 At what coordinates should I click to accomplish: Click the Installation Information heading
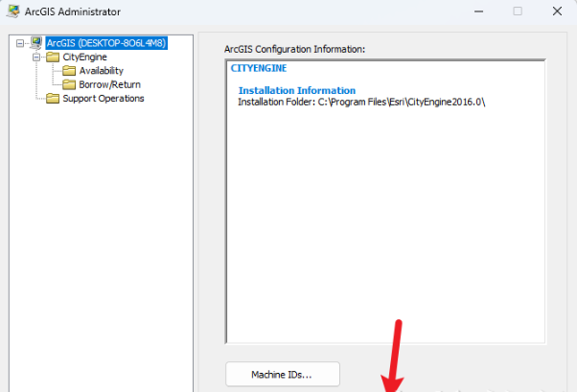pos(296,91)
